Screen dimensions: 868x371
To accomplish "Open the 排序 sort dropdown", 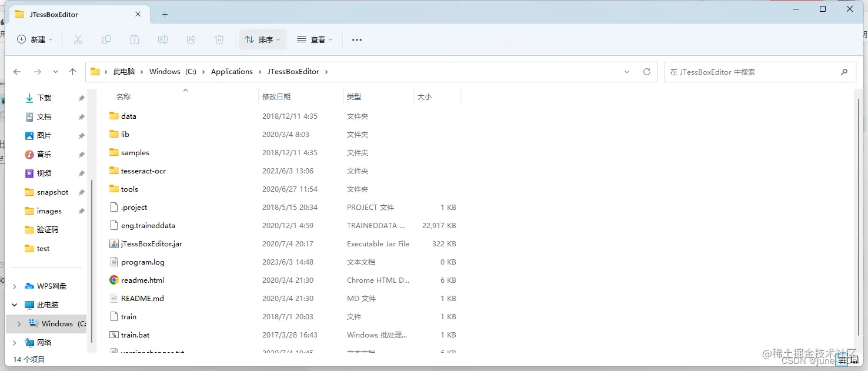I will 262,39.
